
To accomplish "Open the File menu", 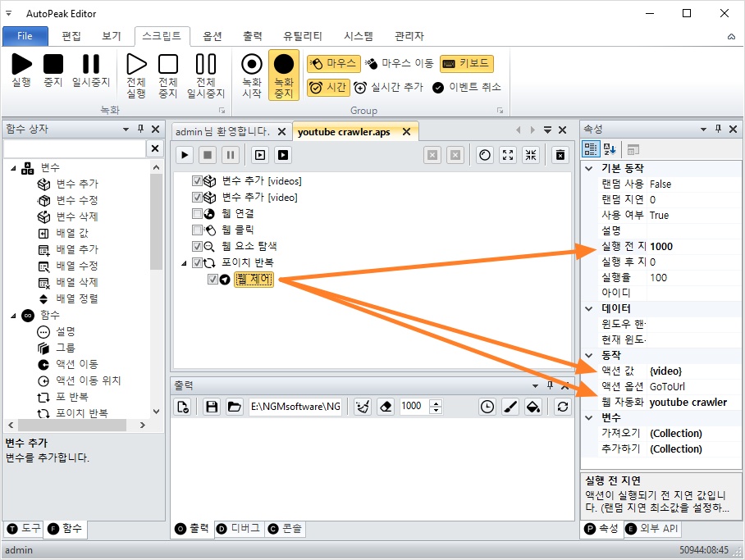I will pos(25,36).
